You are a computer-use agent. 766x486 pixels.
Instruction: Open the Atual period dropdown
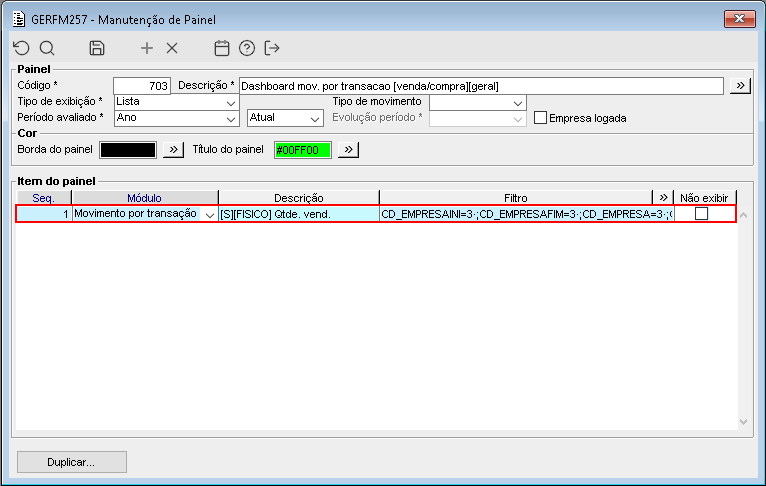pyautogui.click(x=315, y=119)
